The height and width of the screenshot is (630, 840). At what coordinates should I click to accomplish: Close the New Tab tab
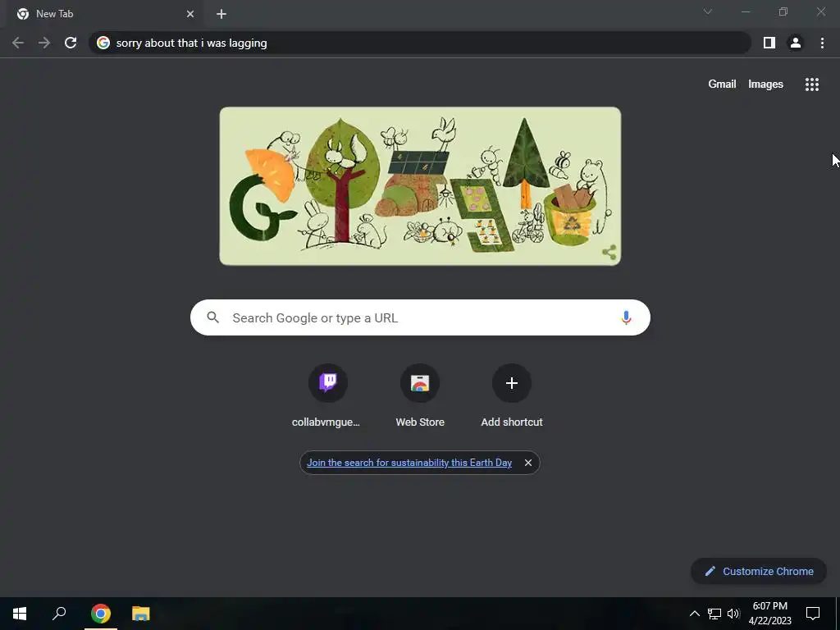pyautogui.click(x=190, y=14)
